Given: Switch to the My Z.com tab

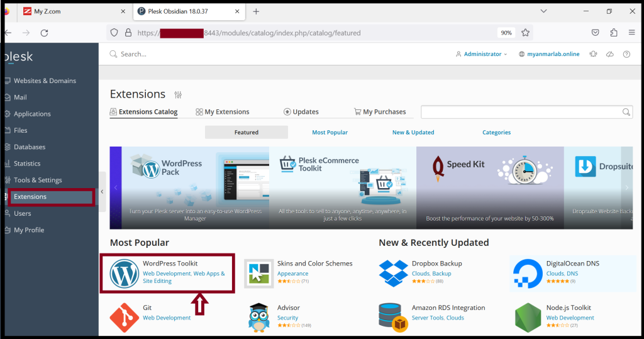Looking at the screenshot, I should [73, 11].
